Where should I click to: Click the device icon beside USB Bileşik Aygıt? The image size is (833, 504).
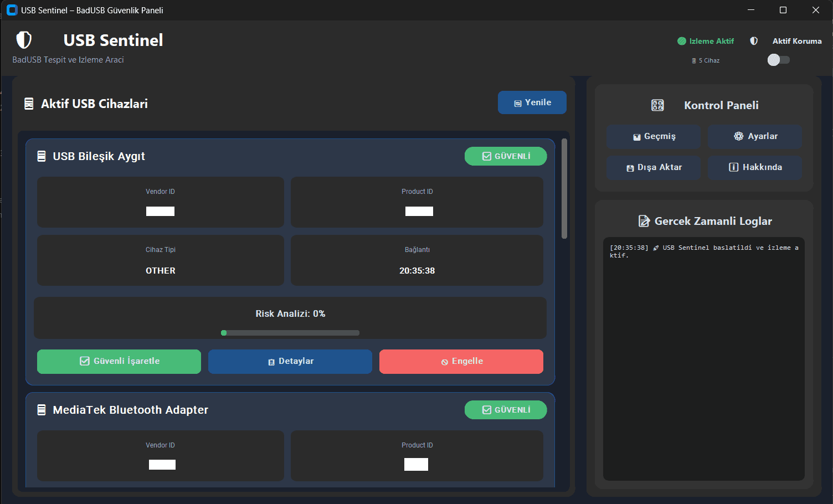(x=42, y=156)
